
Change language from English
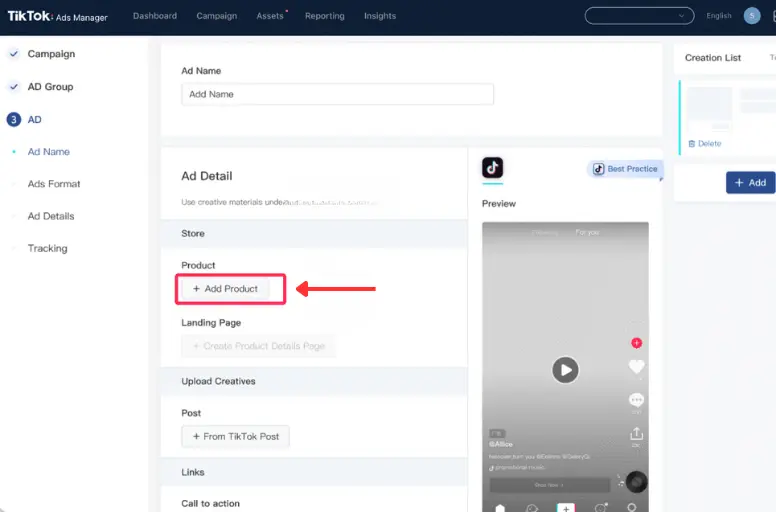coord(719,16)
